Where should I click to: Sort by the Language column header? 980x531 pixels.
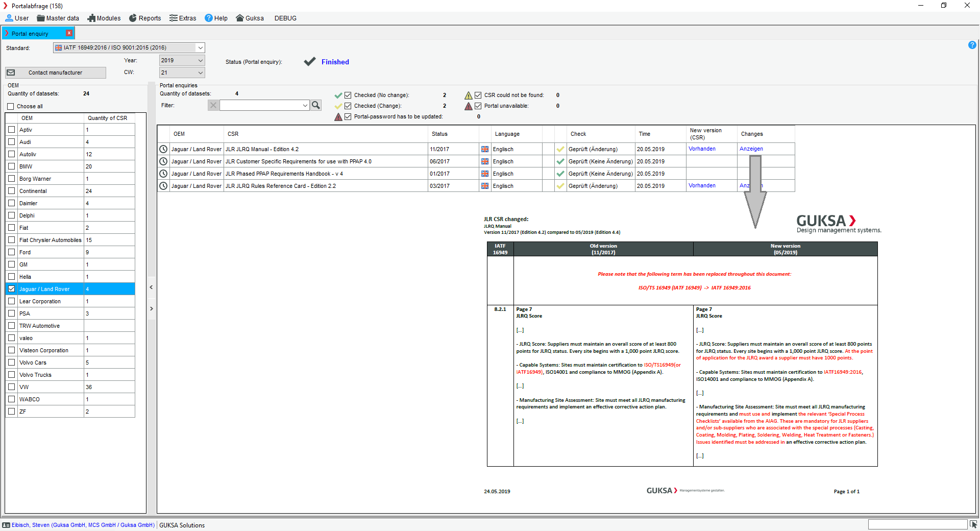point(517,134)
